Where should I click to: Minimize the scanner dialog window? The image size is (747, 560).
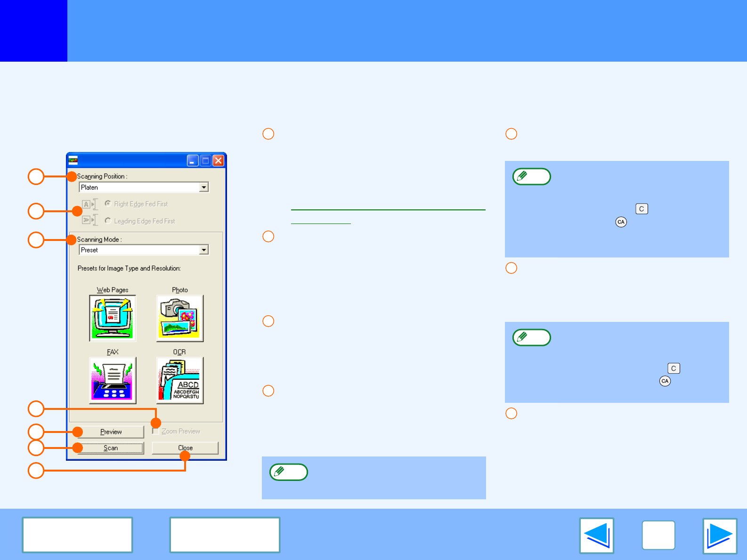click(193, 160)
